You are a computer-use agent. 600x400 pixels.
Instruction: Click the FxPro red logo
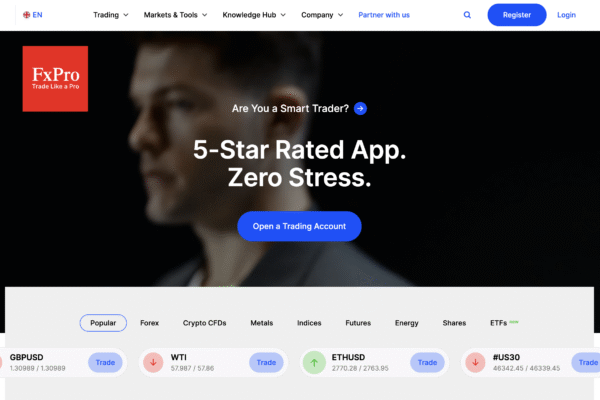55,79
